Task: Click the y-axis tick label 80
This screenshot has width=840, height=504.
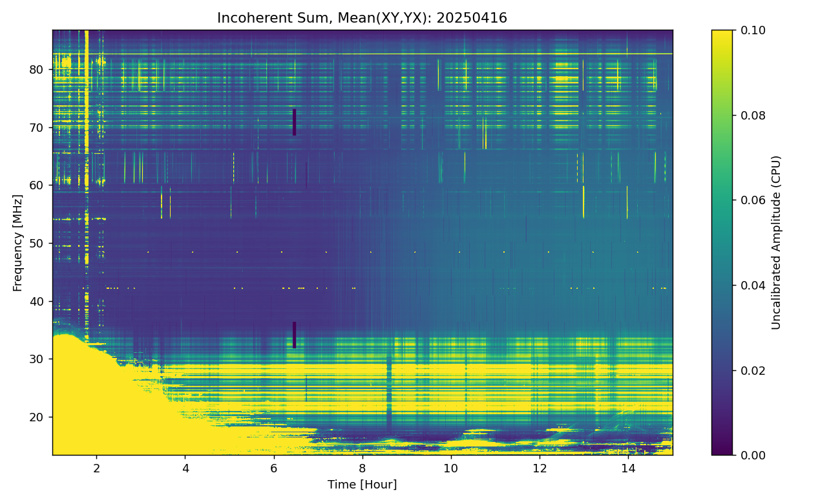Action: 37,70
